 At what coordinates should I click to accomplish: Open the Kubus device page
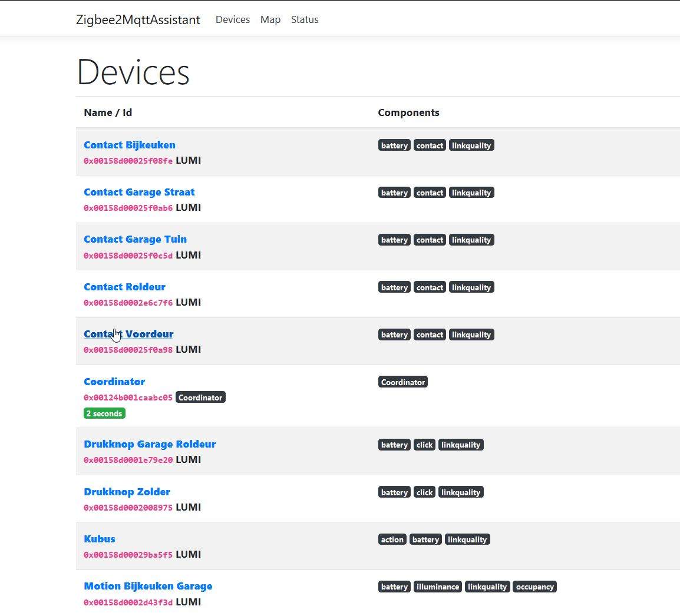tap(99, 539)
